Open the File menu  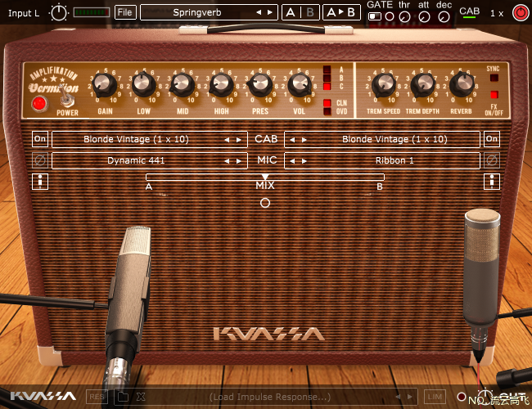tap(125, 12)
